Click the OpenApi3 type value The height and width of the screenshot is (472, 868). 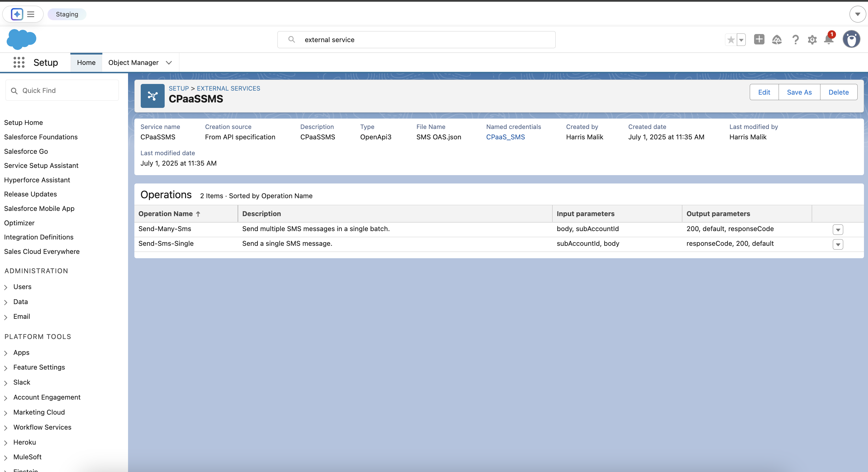[x=376, y=137]
